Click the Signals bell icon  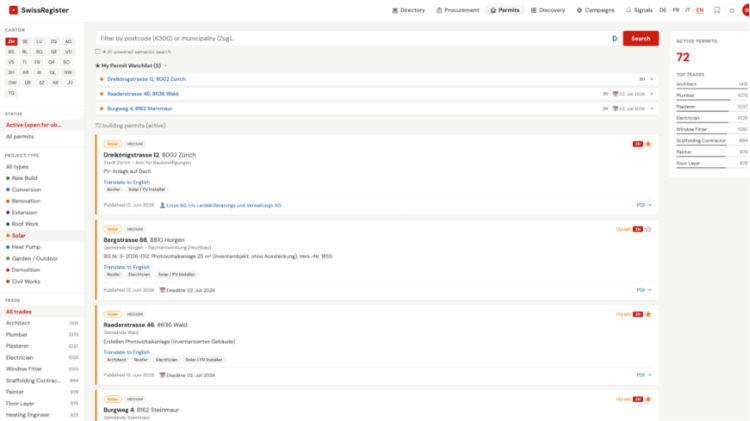(x=629, y=10)
